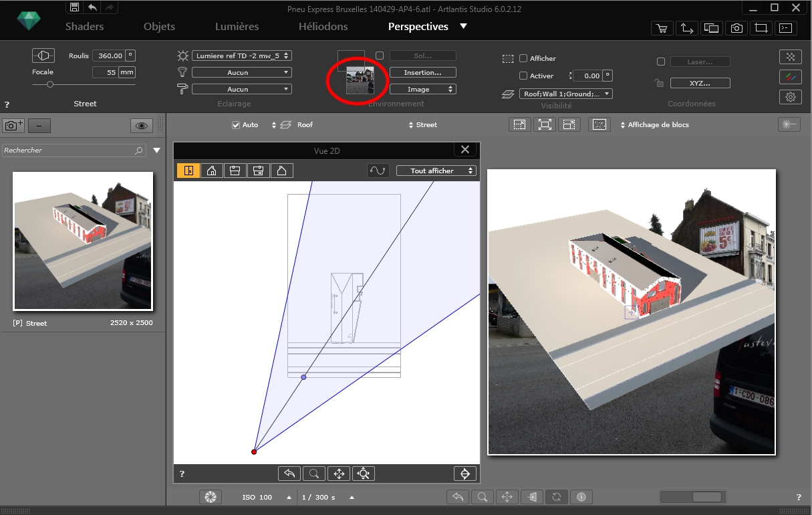Open the Lumiere ref TD lighting dropdown
The image size is (812, 515).
[242, 56]
